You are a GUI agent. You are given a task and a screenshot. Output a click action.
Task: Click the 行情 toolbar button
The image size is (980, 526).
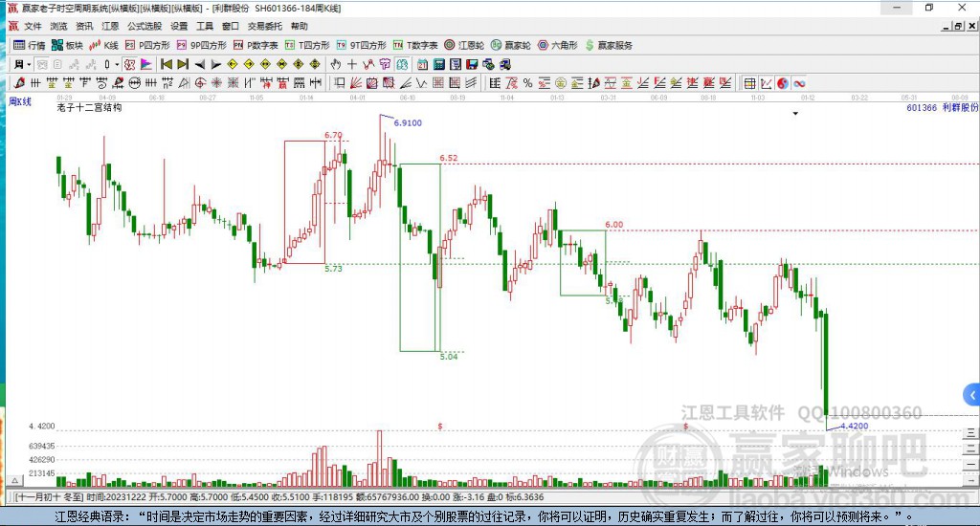coord(29,45)
